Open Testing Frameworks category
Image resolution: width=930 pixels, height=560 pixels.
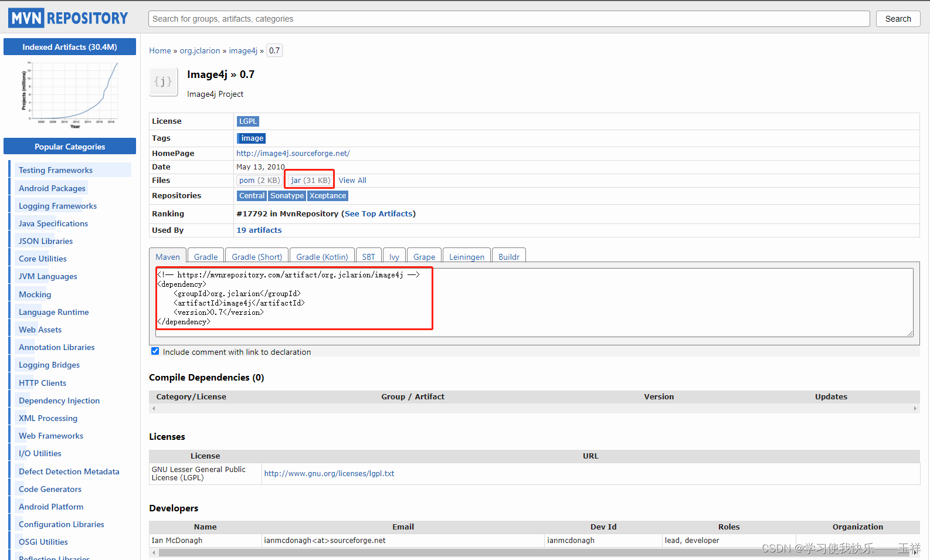pos(56,170)
